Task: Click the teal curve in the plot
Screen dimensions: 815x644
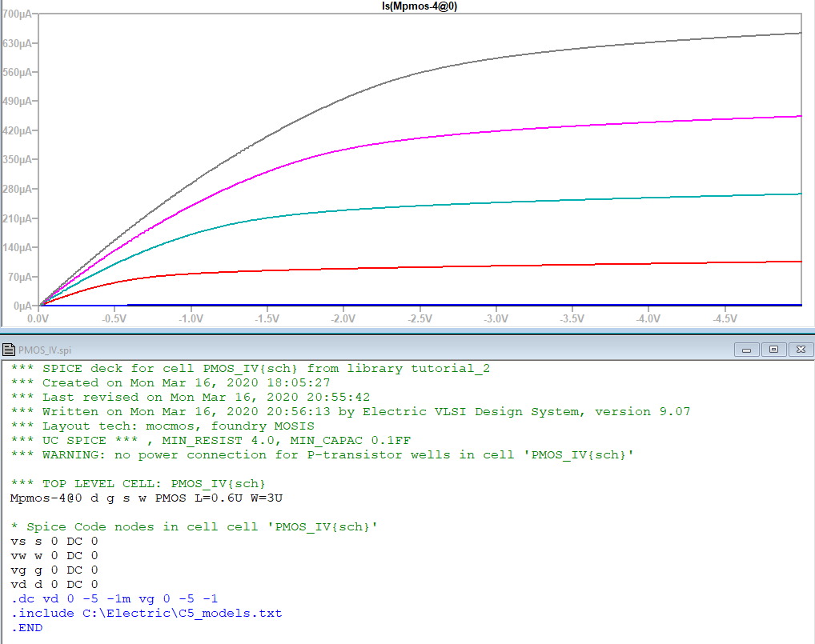Action: (560, 201)
